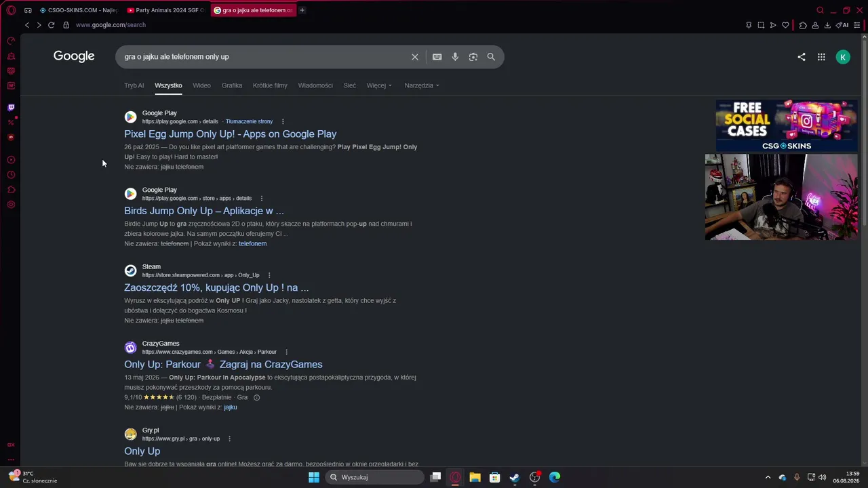Open sidebar history clock icon
Viewport: 868px width, 488px height.
click(11, 175)
